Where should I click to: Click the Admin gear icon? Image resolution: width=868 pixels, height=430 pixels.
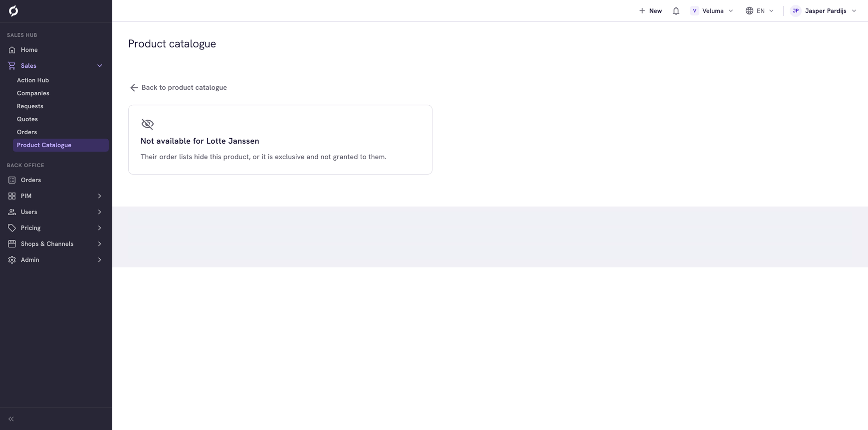coord(12,260)
